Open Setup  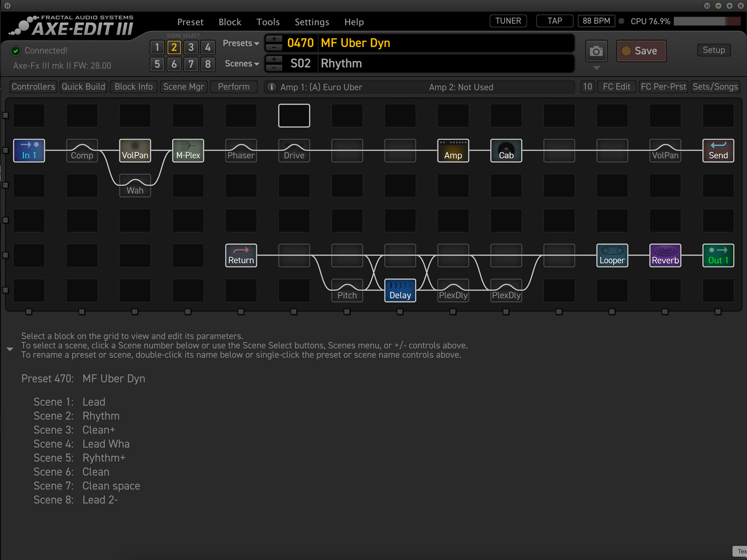click(713, 50)
